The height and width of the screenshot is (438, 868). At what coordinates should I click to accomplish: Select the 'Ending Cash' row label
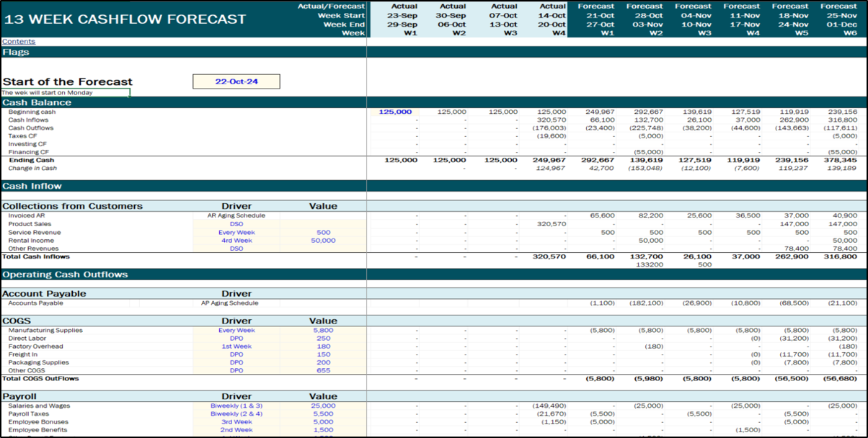31,160
